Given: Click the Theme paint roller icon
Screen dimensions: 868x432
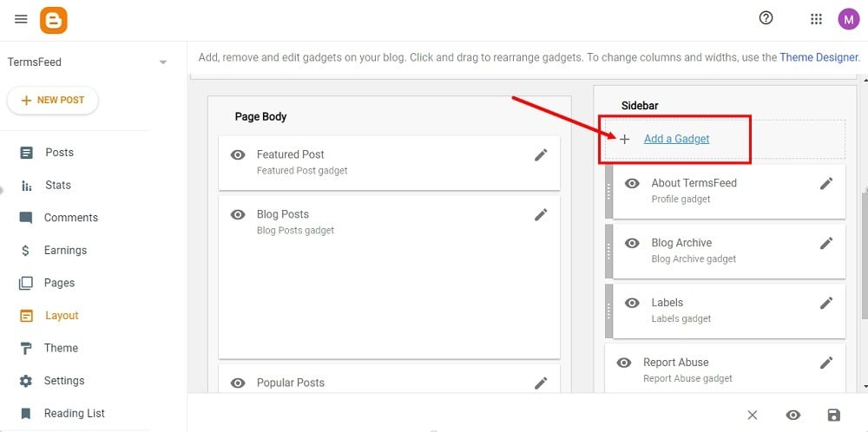Looking at the screenshot, I should 26,349.
